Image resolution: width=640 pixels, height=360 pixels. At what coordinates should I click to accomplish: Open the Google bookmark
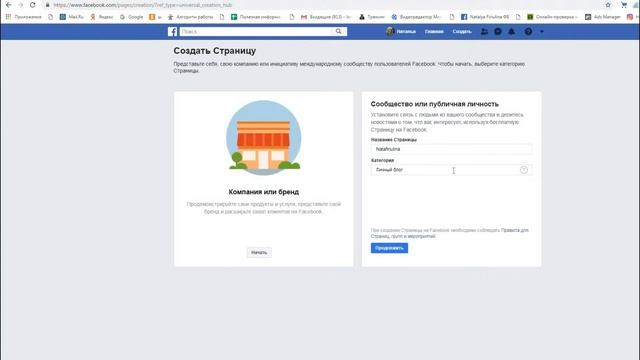pos(131,17)
